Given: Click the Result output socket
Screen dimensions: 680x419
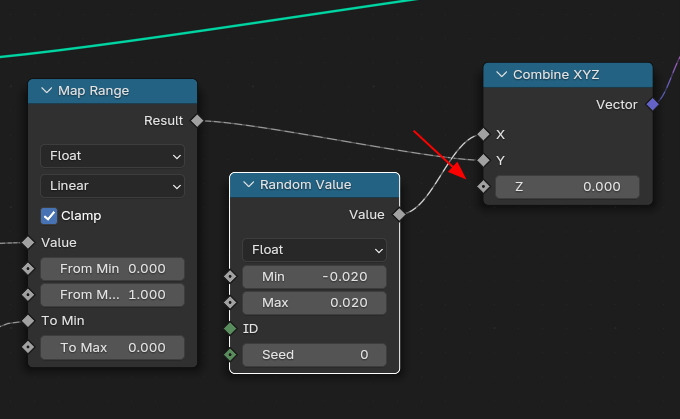Looking at the screenshot, I should [x=197, y=121].
